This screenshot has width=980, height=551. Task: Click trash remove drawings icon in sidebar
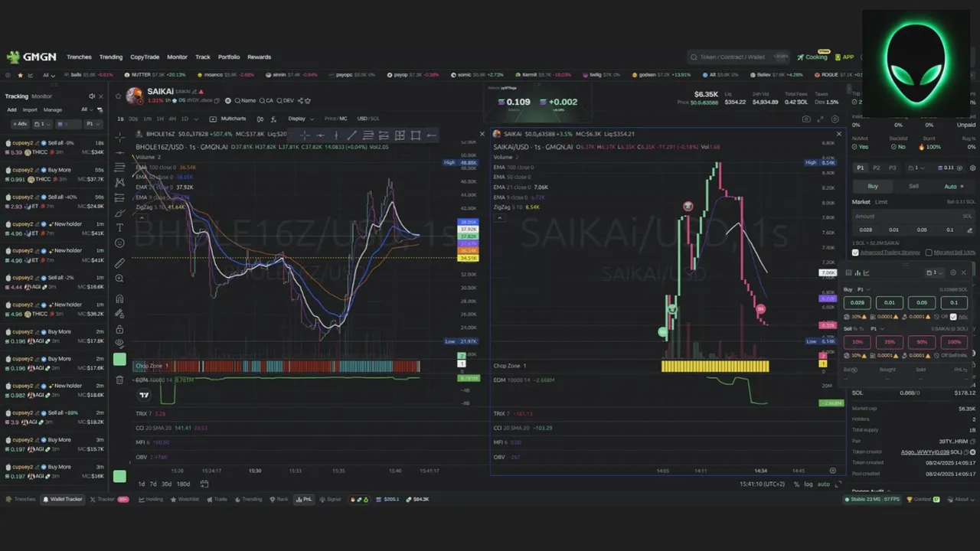click(x=119, y=380)
